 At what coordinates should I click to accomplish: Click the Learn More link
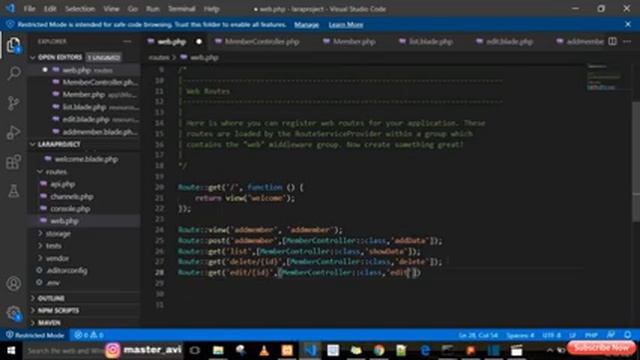pos(346,25)
